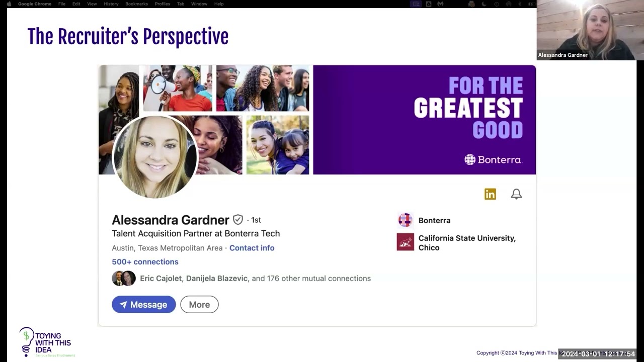
Task: Click the purple screen-sharing menu bar icon
Action: [x=416, y=4]
